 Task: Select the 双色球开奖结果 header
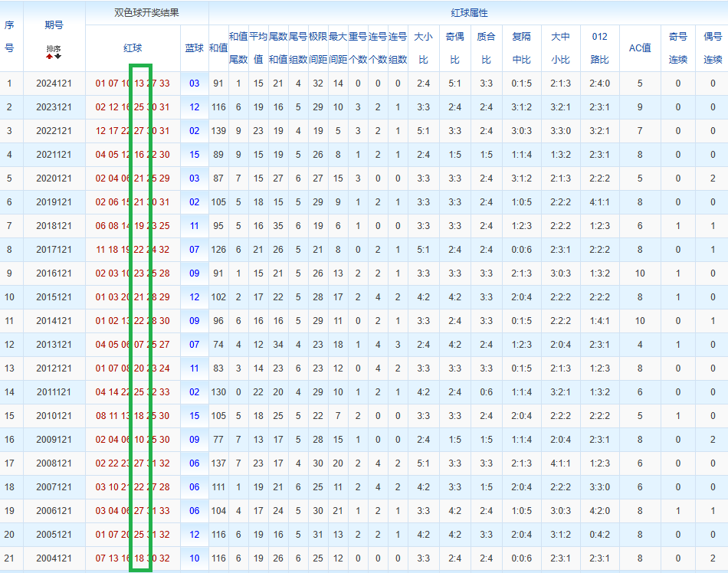pos(146,12)
